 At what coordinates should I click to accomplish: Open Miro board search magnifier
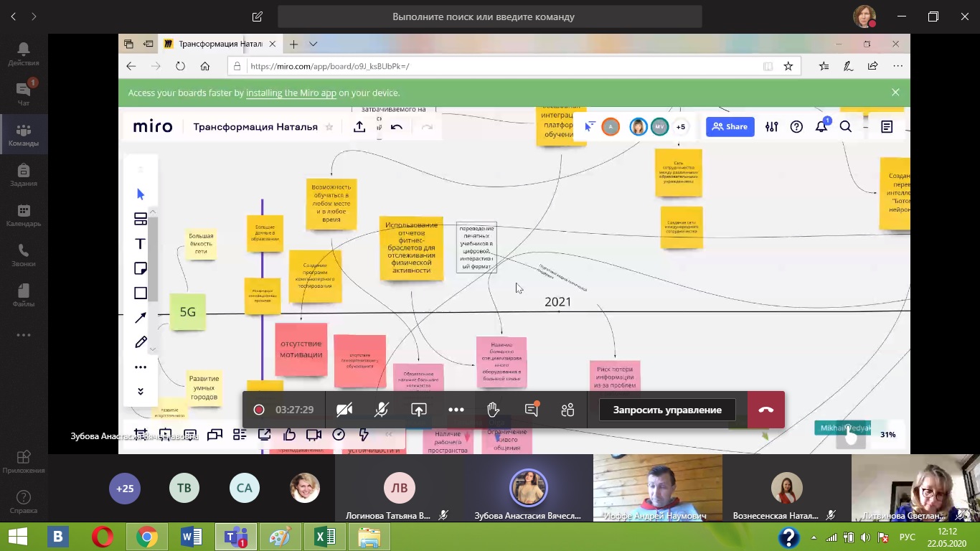pyautogui.click(x=846, y=127)
